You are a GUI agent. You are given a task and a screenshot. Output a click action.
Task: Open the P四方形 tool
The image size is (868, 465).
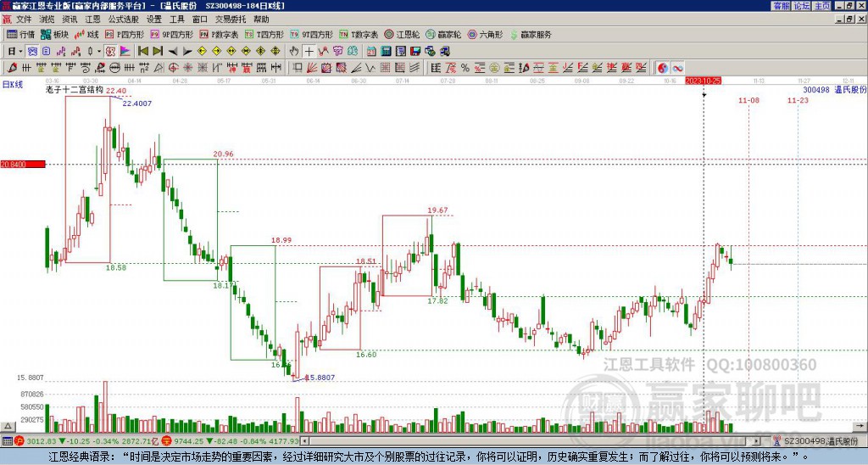[x=125, y=34]
